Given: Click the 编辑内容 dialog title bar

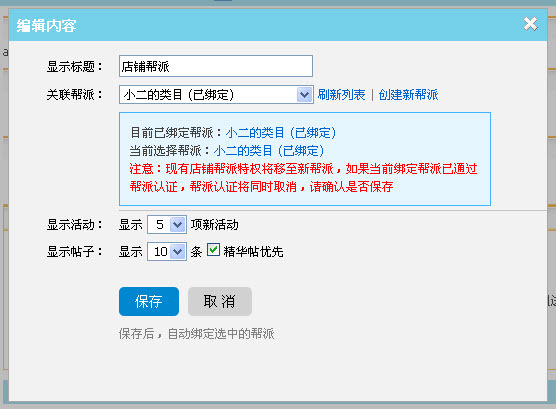Looking at the screenshot, I should coord(278,25).
